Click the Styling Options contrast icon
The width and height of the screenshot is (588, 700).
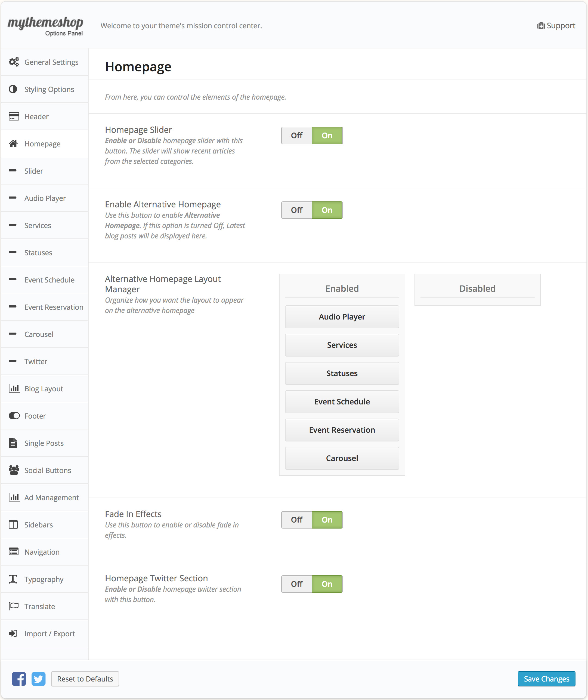[13, 89]
